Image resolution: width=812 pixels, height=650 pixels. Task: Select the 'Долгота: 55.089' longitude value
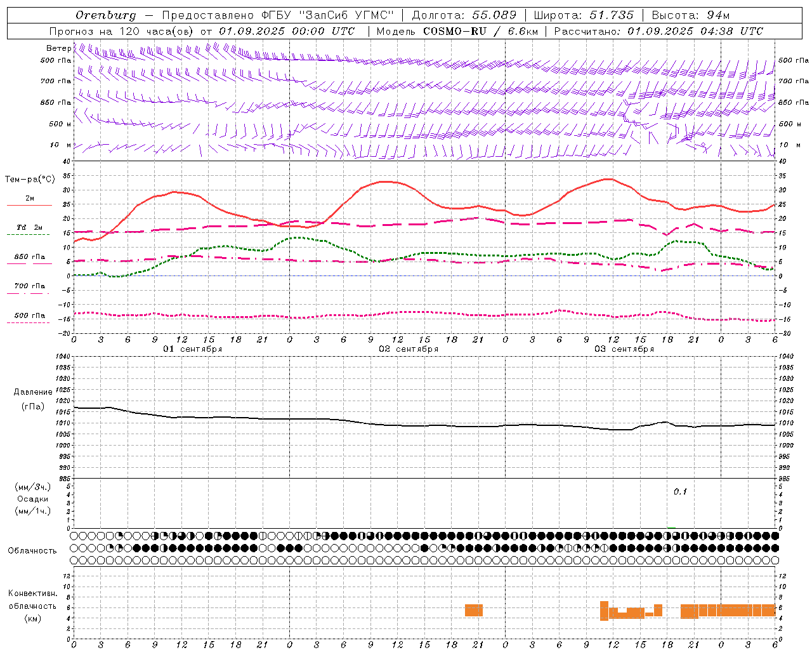click(464, 15)
